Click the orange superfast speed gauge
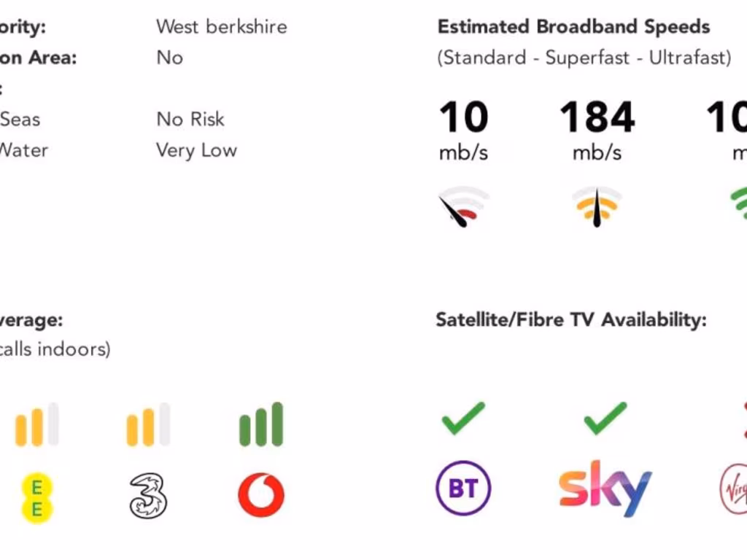Image resolution: width=747 pixels, height=560 pixels. coord(597,206)
